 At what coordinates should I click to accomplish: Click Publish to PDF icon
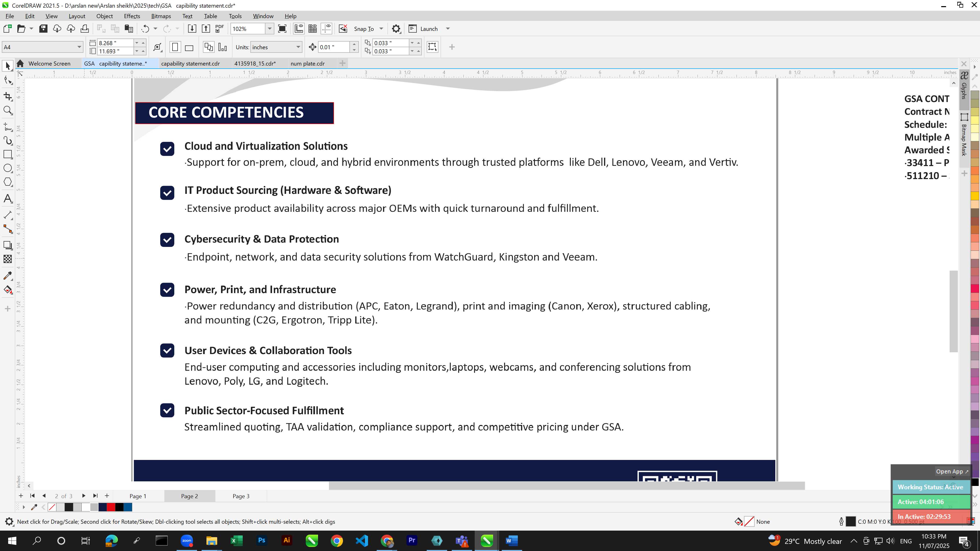(x=219, y=29)
